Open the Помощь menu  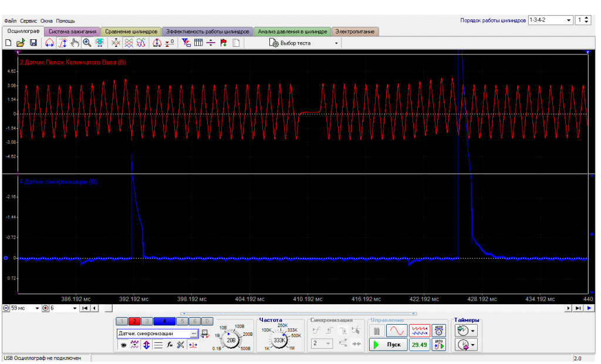pos(65,21)
